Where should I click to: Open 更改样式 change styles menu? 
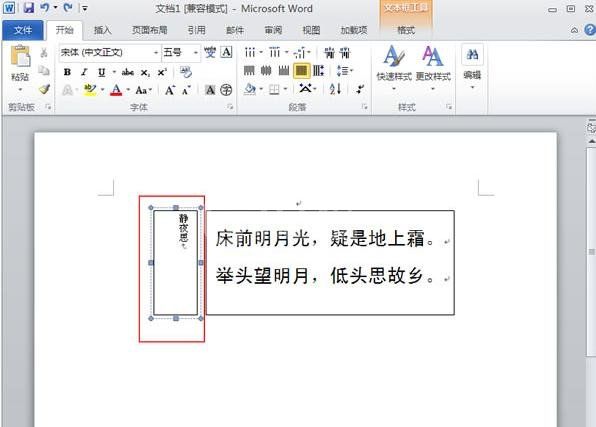(433, 68)
